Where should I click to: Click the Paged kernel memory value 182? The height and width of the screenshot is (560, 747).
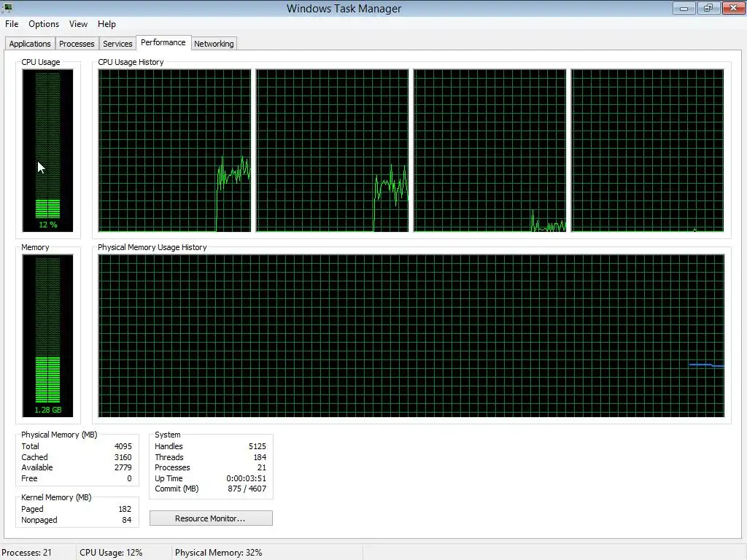(125, 509)
